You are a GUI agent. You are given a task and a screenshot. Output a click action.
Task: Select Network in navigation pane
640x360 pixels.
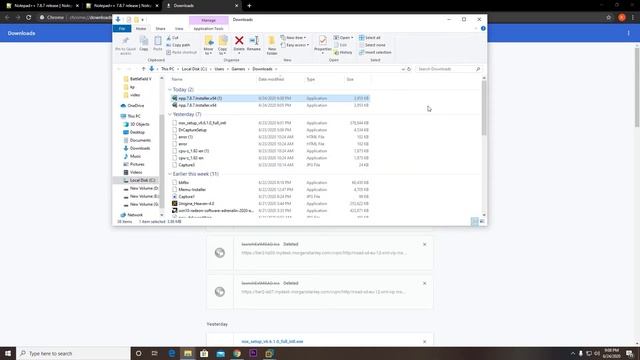point(131,215)
